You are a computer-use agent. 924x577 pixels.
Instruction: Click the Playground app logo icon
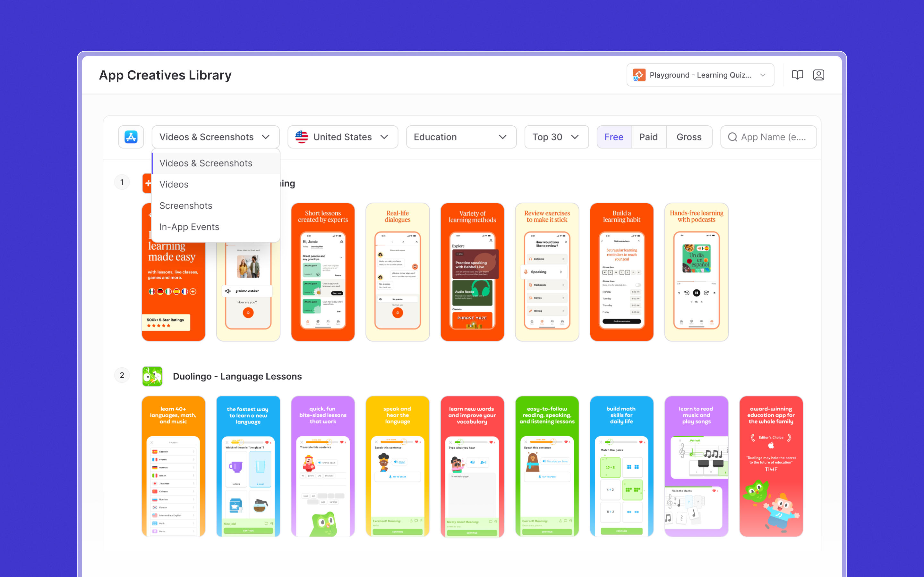click(639, 75)
